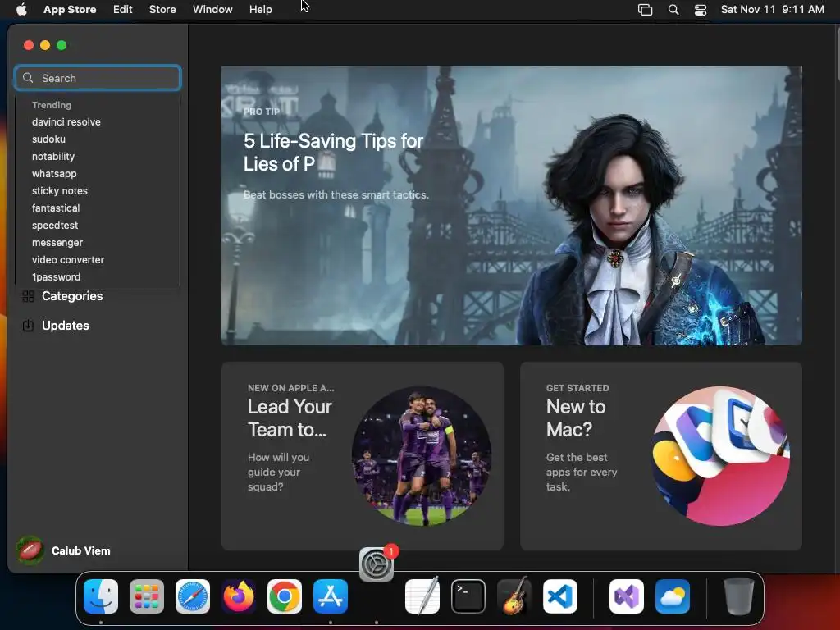This screenshot has width=840, height=630.
Task: Focus the App Store Search field
Action: 98,78
